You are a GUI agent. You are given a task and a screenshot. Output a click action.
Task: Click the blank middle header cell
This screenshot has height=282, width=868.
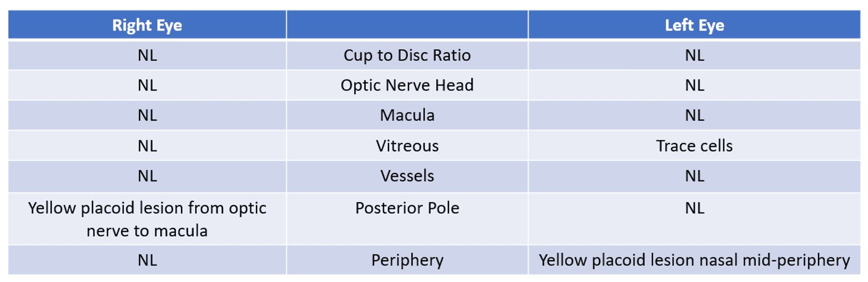[407, 25]
